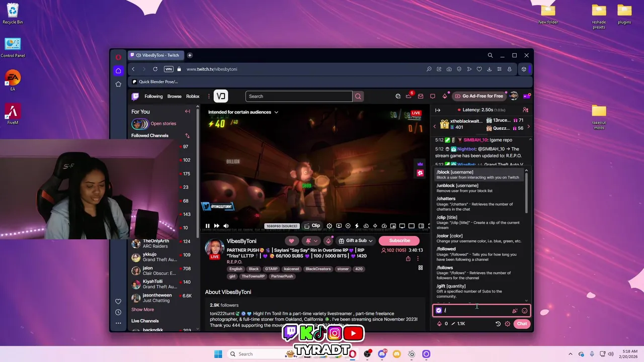Collapse the chat panel arrow
This screenshot has height=362, width=644.
click(438, 110)
